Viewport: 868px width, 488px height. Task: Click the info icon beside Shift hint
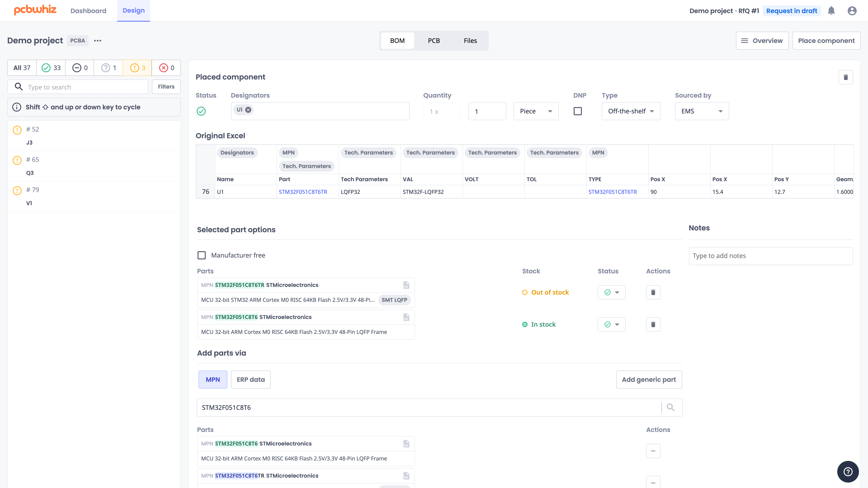[17, 107]
